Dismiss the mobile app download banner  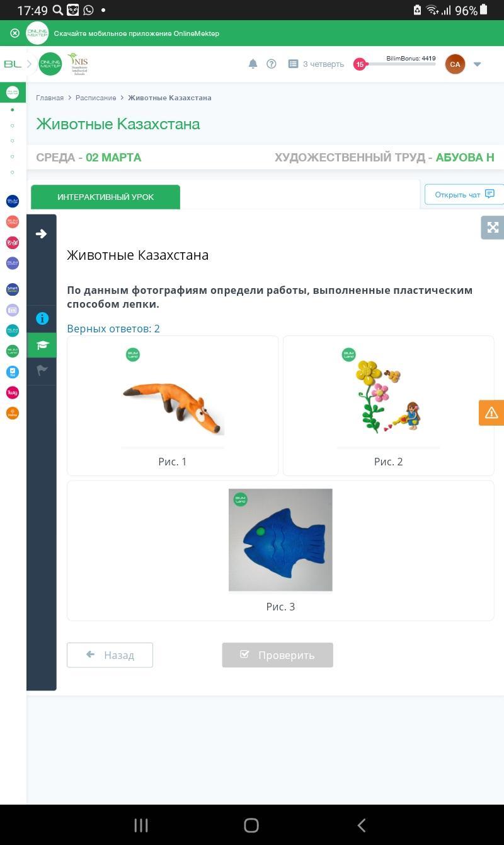[x=14, y=33]
